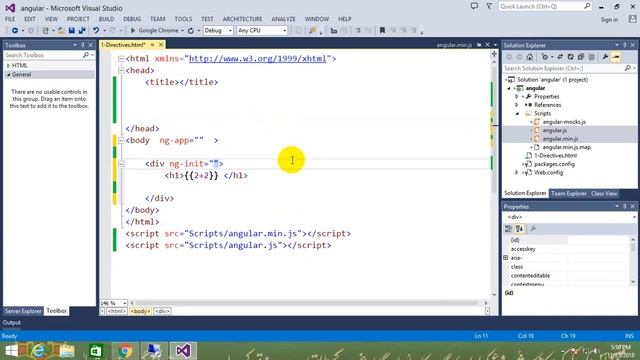Image resolution: width=640 pixels, height=360 pixels.
Task: Open the ARCHITECTURE menu
Action: 242,19
